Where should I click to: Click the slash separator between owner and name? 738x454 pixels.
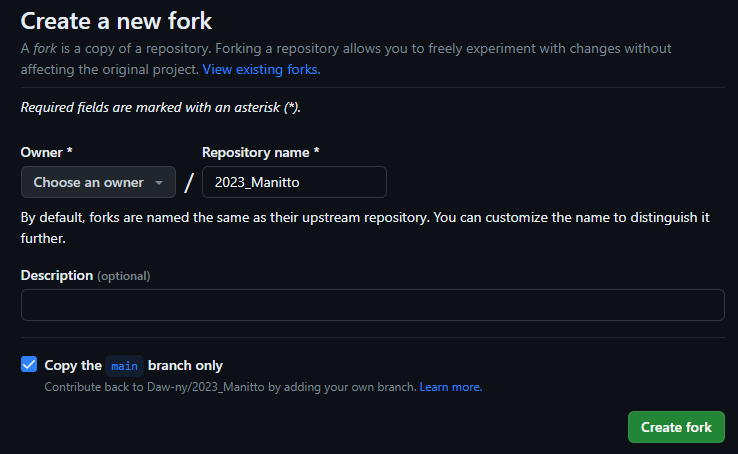point(189,183)
